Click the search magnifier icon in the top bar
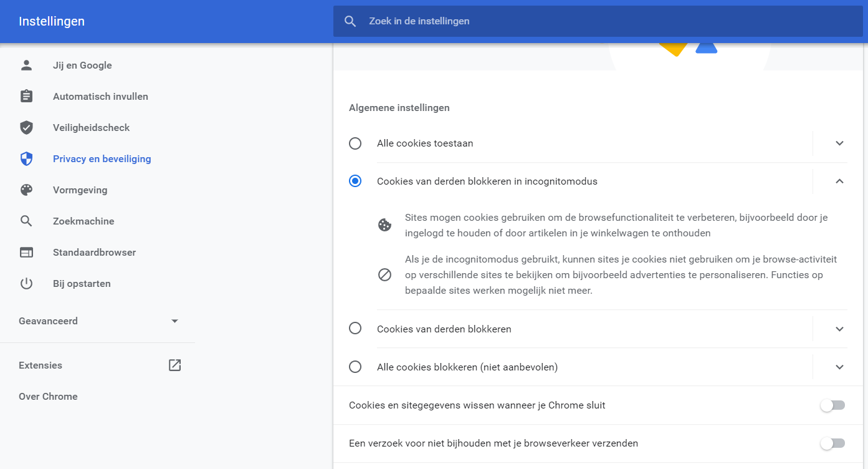Image resolution: width=868 pixels, height=469 pixels. [350, 21]
